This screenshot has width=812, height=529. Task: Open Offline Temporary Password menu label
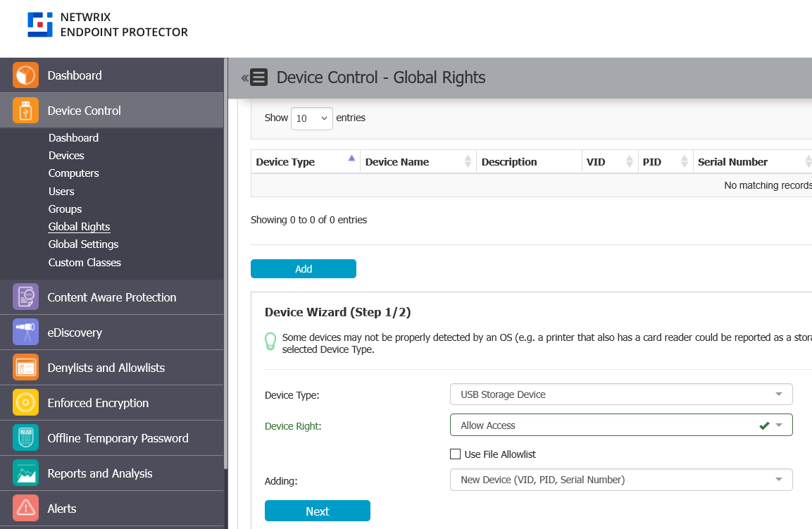(x=118, y=438)
